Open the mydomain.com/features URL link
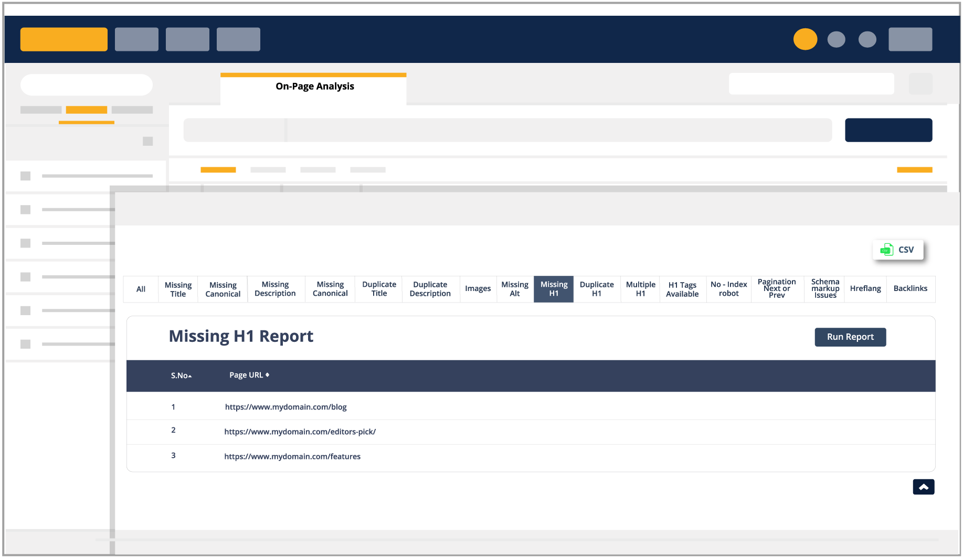 [292, 456]
